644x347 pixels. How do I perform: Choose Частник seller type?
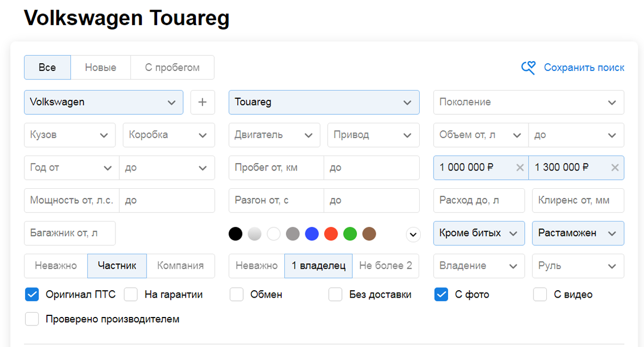pos(117,265)
